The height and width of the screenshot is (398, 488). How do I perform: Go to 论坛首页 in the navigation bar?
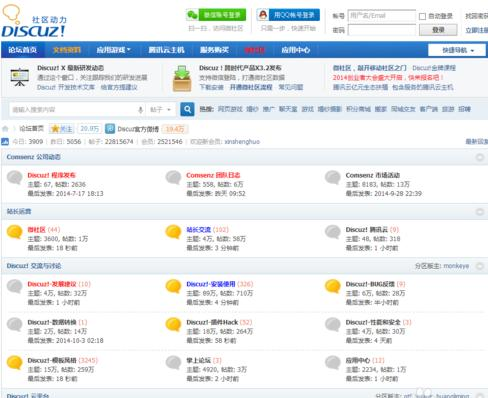pos(23,50)
